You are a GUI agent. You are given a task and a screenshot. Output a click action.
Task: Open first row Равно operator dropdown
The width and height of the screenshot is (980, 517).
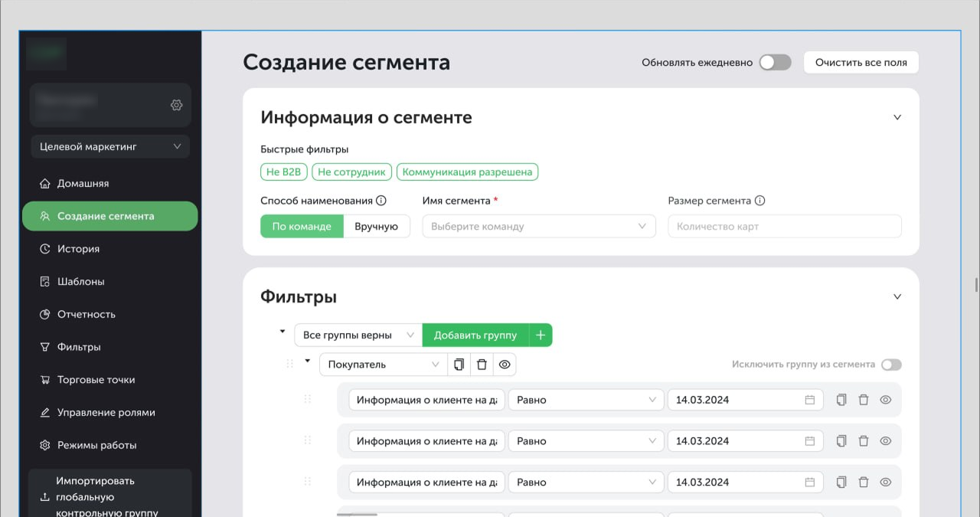point(586,400)
